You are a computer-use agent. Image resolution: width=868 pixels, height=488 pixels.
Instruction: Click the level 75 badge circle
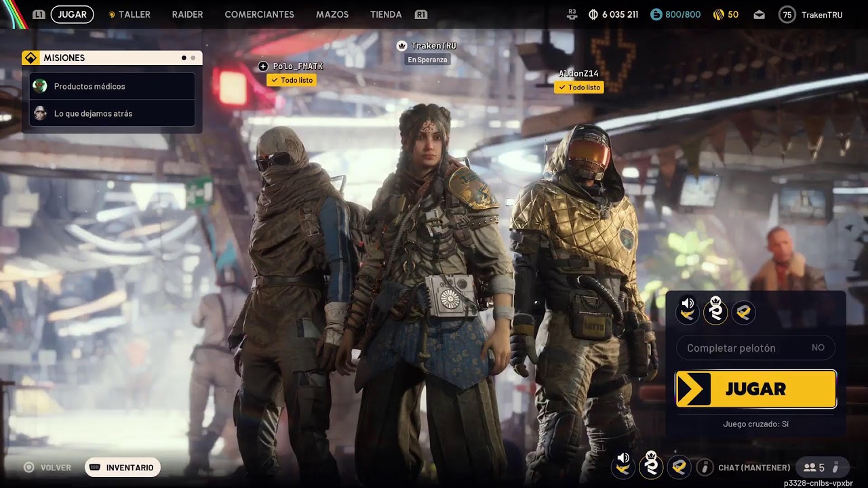tap(787, 14)
